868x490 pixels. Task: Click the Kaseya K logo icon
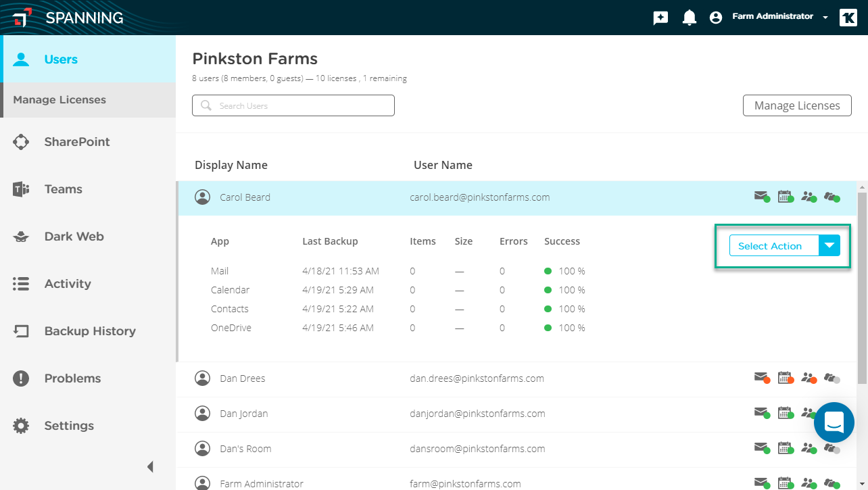pos(848,18)
